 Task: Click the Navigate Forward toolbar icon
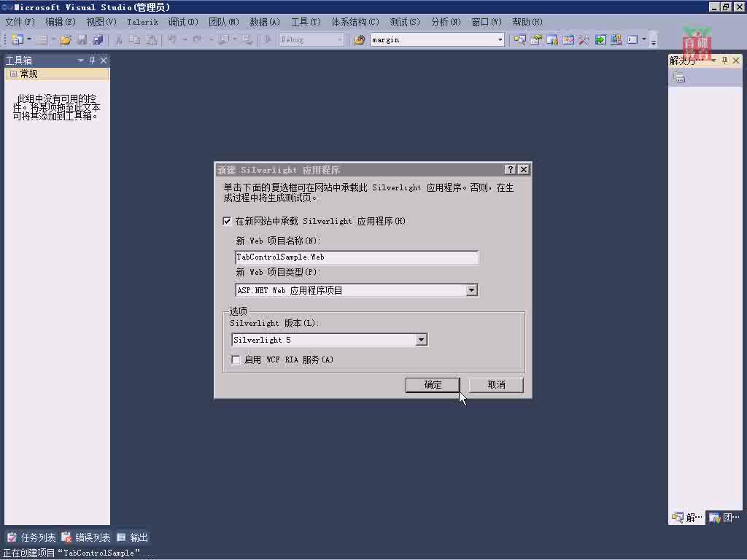coord(246,39)
